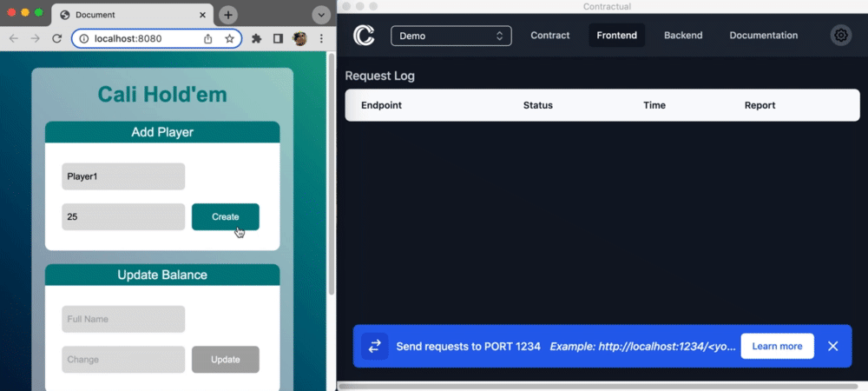868x391 pixels.
Task: Click the Endpoint column header
Action: (x=381, y=105)
